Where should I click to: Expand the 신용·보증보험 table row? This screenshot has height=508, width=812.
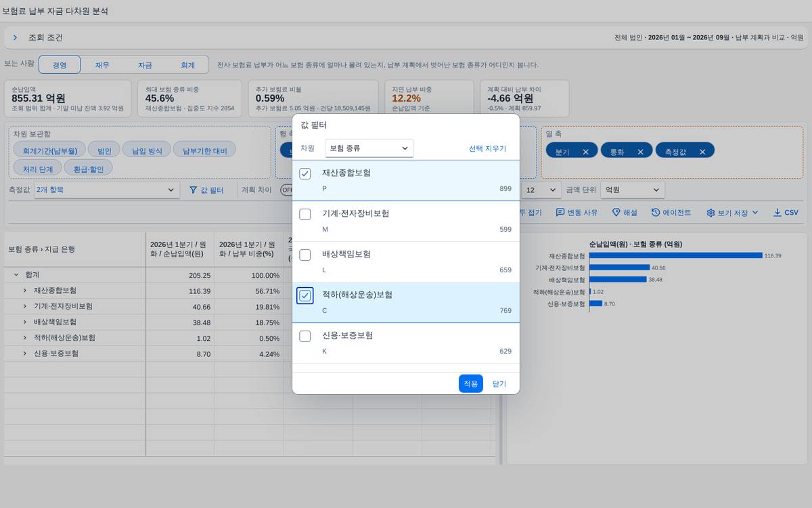25,354
